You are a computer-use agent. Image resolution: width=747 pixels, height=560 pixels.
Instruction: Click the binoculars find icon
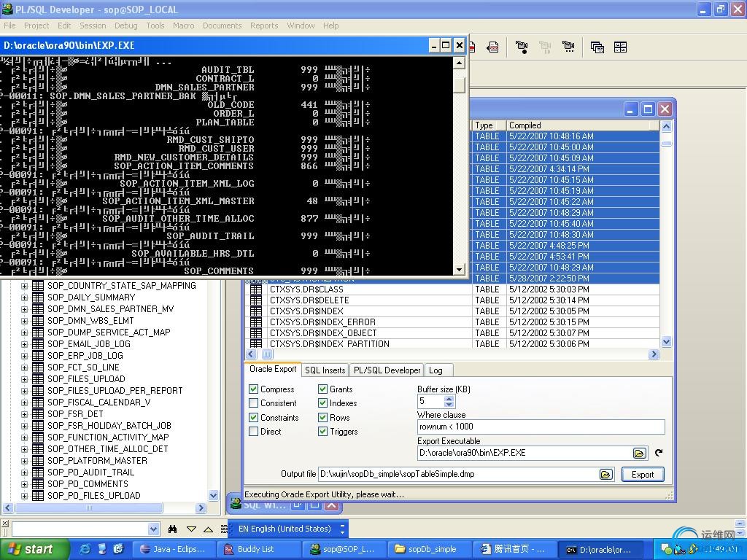172,529
